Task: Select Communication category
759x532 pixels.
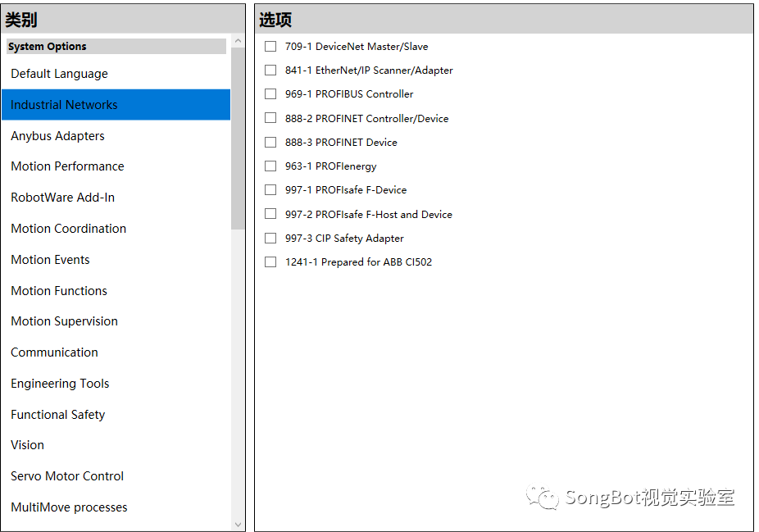Action: click(116, 352)
